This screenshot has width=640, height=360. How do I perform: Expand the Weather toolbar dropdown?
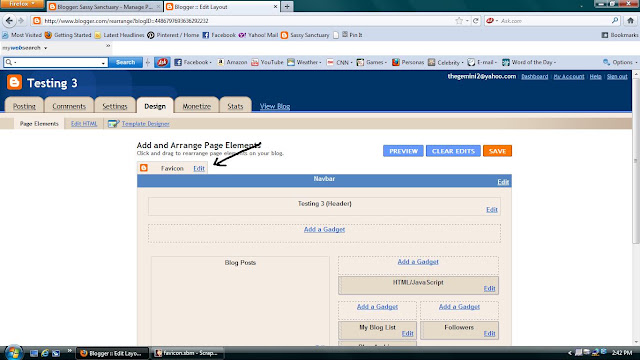pyautogui.click(x=320, y=62)
